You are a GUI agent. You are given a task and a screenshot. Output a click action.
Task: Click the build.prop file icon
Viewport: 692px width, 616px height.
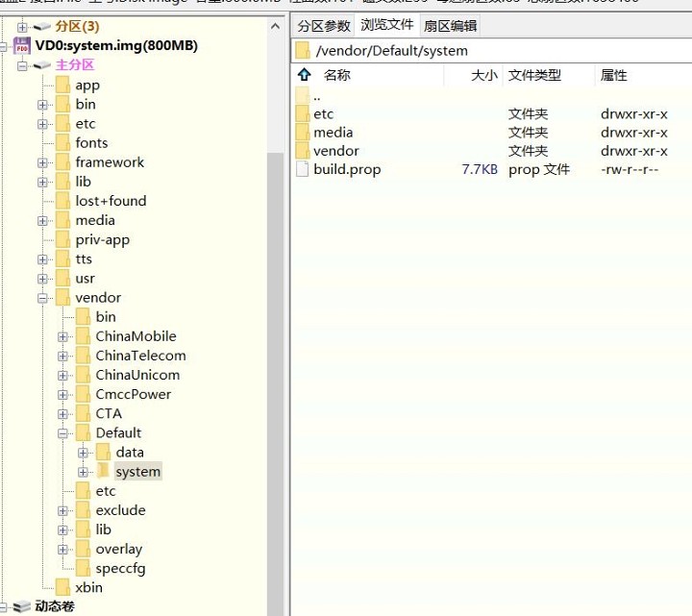tap(303, 169)
